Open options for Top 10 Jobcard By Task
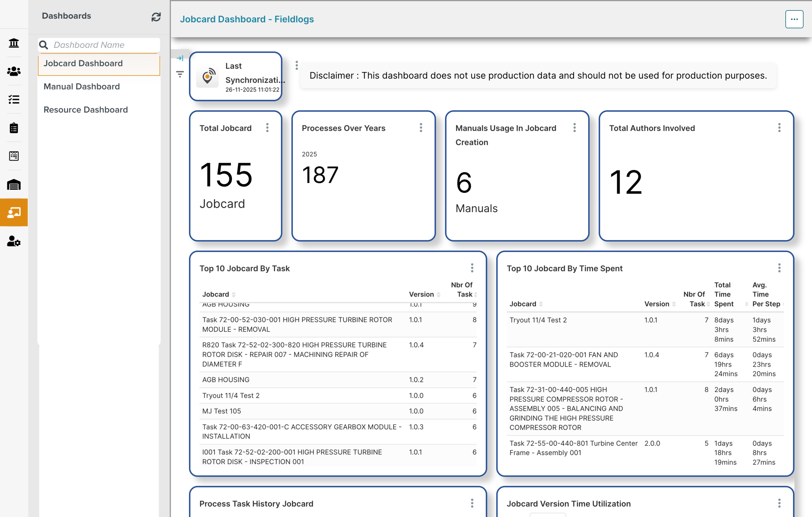This screenshot has width=812, height=517. [472, 268]
